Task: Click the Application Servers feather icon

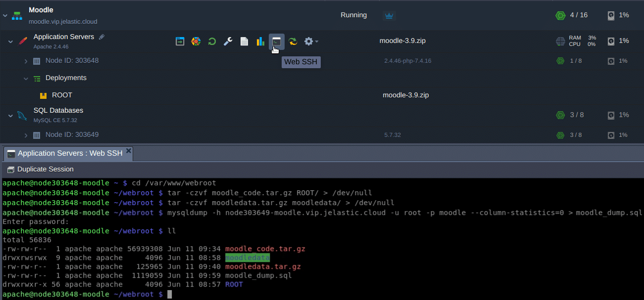Action: 22,41
